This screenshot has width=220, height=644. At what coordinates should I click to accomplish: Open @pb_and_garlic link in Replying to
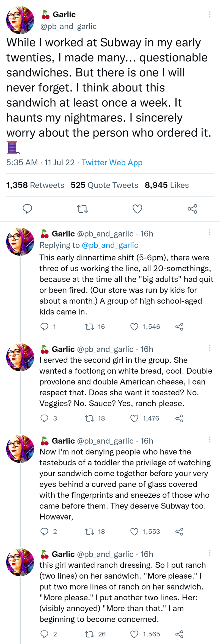click(x=110, y=245)
